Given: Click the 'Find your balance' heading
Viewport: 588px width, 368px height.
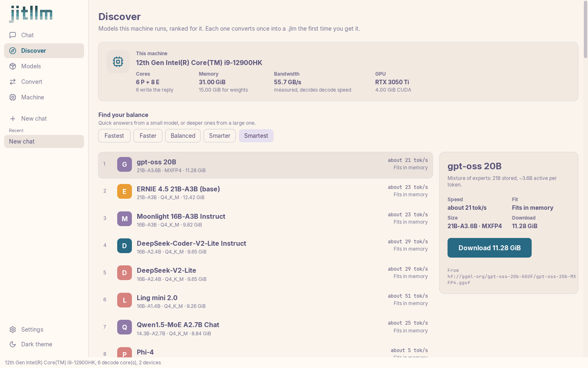Looking at the screenshot, I should point(123,115).
